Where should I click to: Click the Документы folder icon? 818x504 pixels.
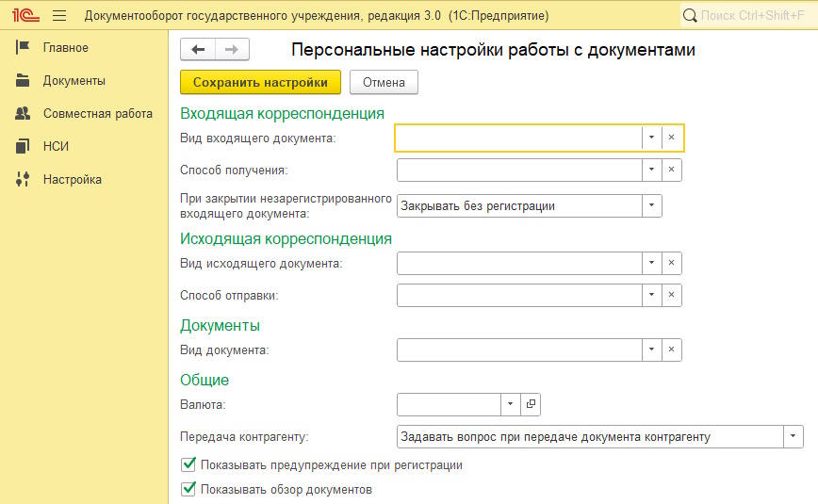pyautogui.click(x=23, y=80)
